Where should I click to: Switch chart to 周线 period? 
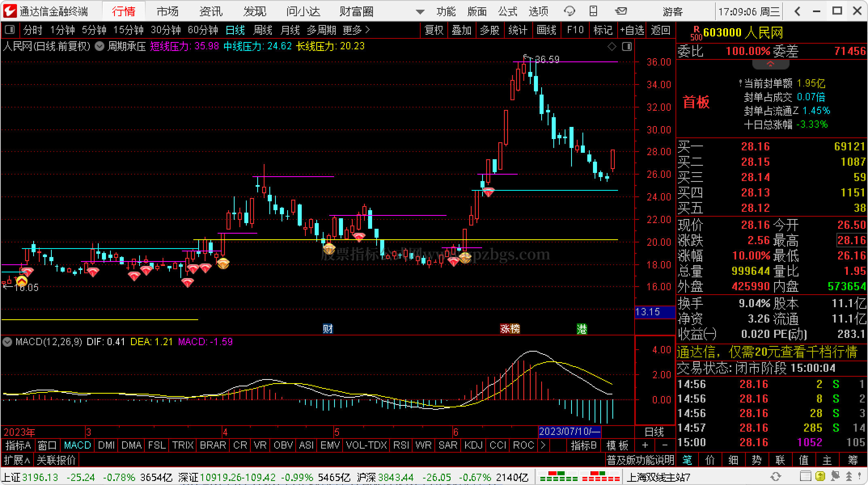pos(263,30)
